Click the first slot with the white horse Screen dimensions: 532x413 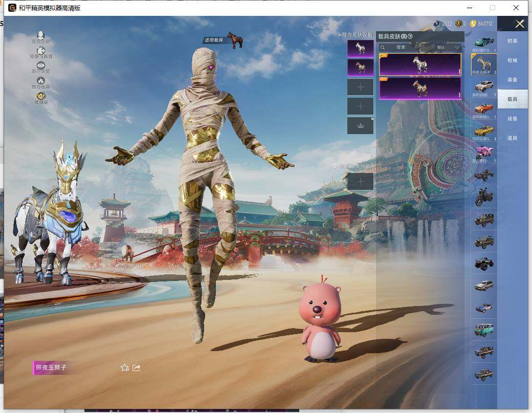pyautogui.click(x=360, y=48)
